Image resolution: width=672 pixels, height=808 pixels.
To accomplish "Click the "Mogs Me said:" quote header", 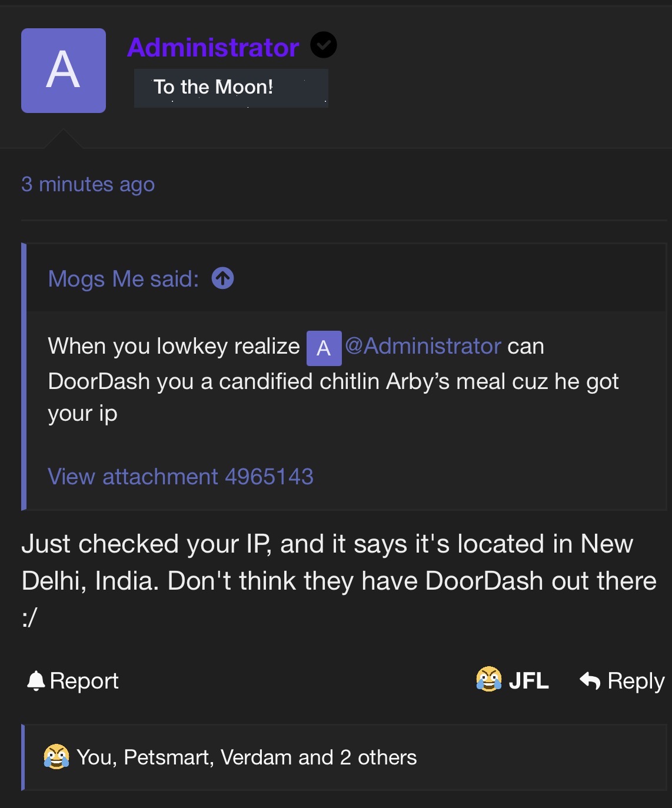I will [x=124, y=279].
